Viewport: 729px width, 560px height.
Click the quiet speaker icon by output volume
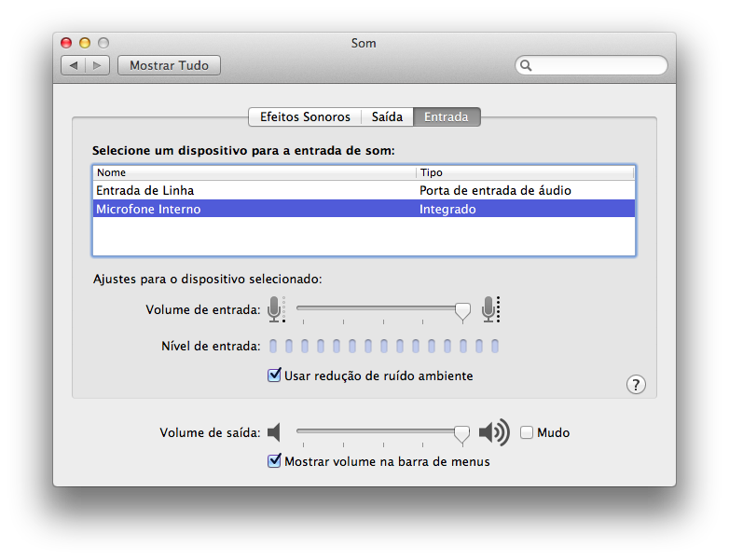click(x=274, y=432)
